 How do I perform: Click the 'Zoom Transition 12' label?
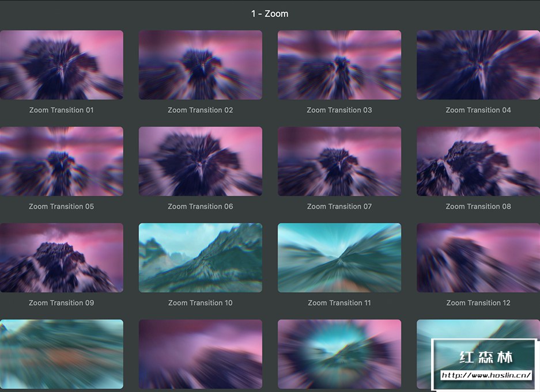478,303
